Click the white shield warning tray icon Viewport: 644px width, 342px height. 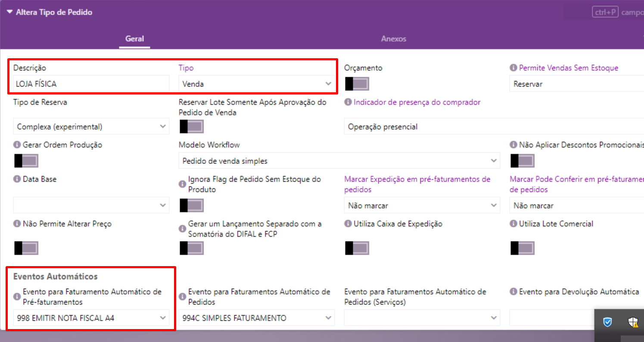(x=633, y=322)
